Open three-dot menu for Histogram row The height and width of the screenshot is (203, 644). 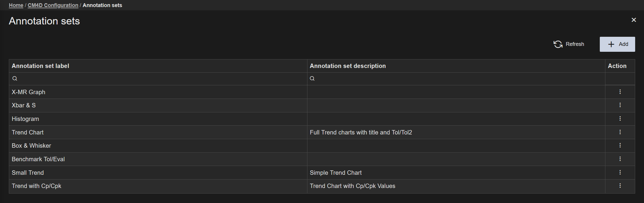point(620,119)
